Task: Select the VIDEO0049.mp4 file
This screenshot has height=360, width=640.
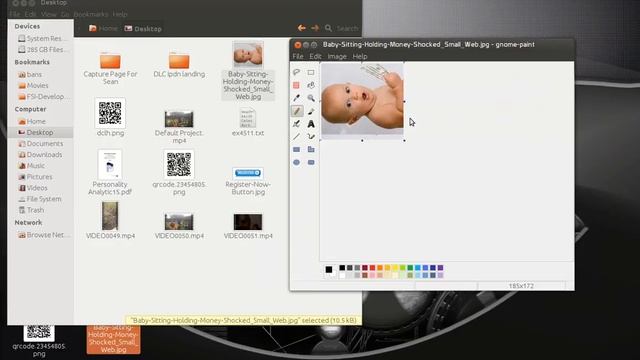Action: 110,221
